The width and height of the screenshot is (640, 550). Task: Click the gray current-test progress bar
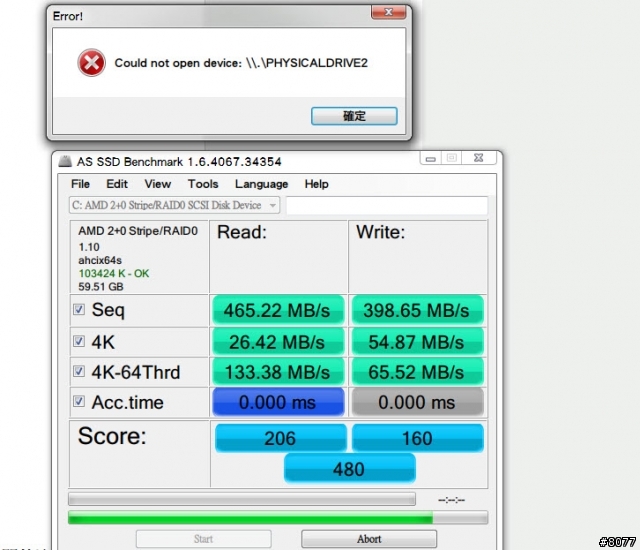[242, 499]
